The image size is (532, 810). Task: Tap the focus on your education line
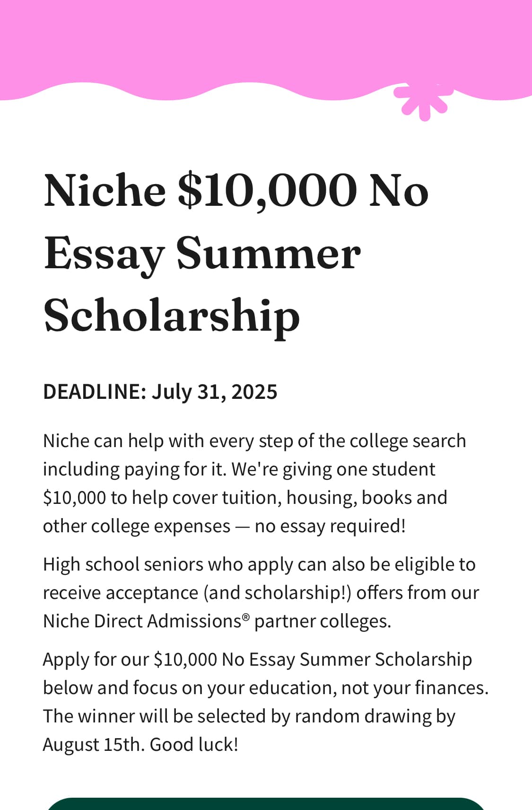pos(265,688)
